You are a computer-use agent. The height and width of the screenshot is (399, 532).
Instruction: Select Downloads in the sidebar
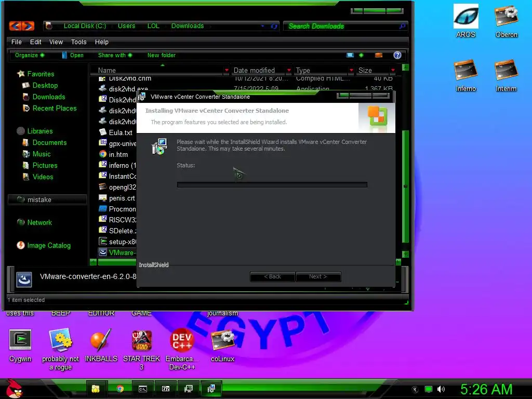[44, 97]
